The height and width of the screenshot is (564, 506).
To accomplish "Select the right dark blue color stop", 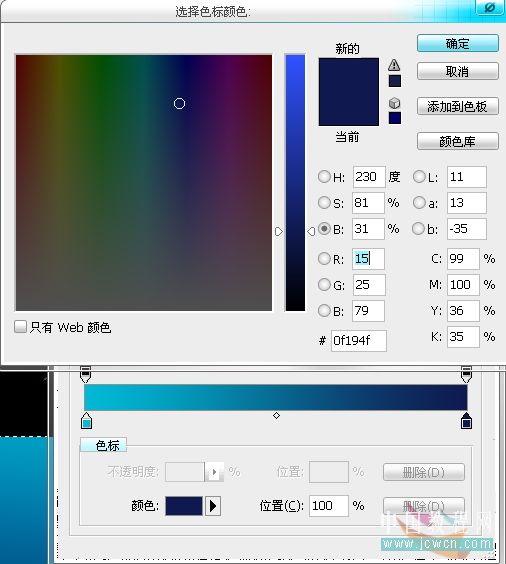I will click(x=466, y=420).
